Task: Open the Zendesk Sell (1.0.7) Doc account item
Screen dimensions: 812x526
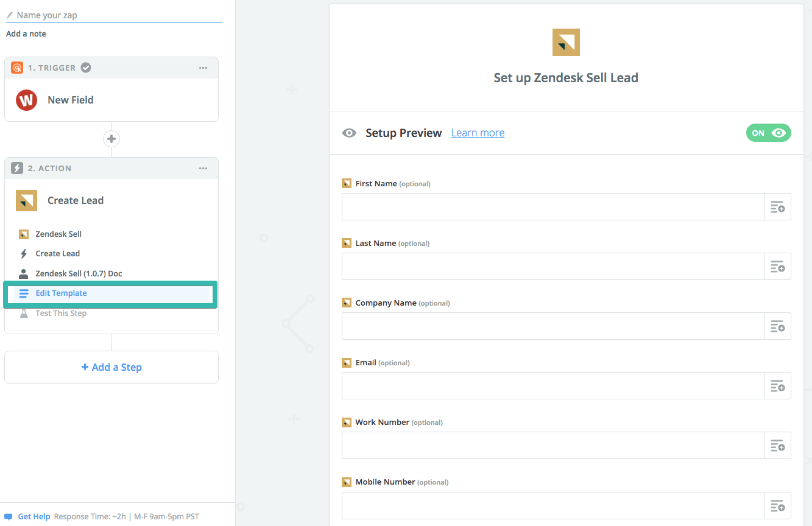Action: point(79,274)
